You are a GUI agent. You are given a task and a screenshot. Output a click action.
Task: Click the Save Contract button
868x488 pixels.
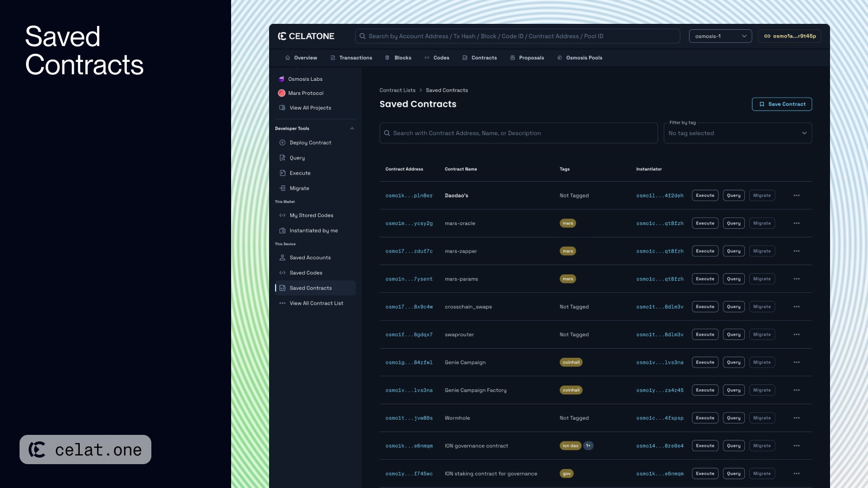point(782,104)
